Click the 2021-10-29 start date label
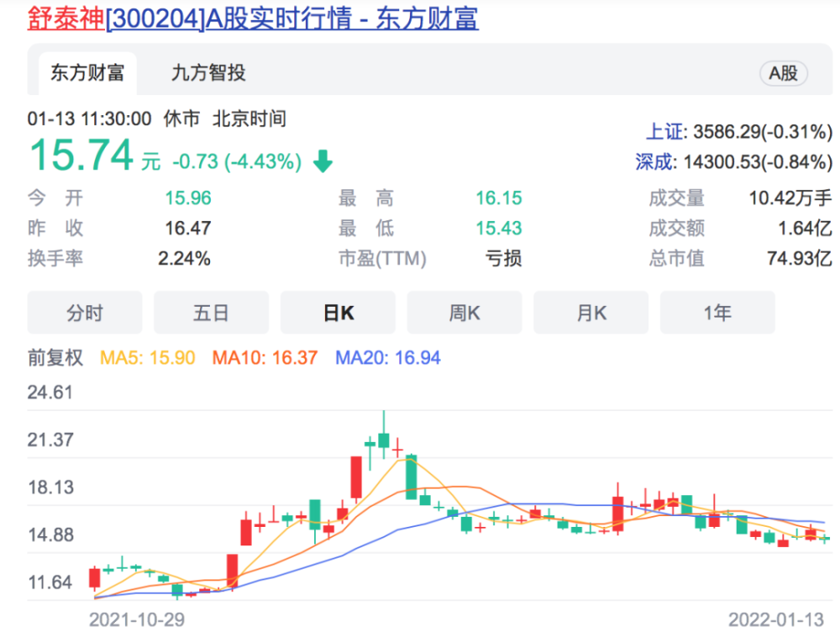 pyautogui.click(x=137, y=619)
